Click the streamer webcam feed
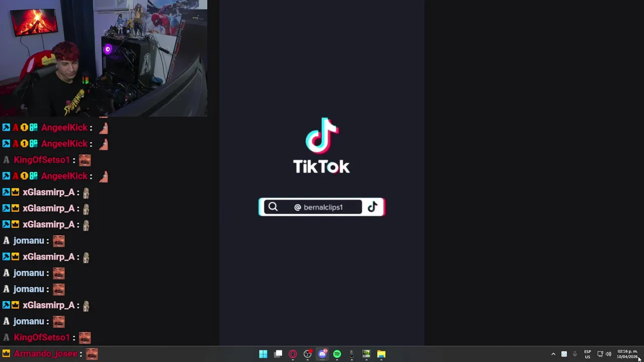The width and height of the screenshot is (644, 362). (104, 58)
